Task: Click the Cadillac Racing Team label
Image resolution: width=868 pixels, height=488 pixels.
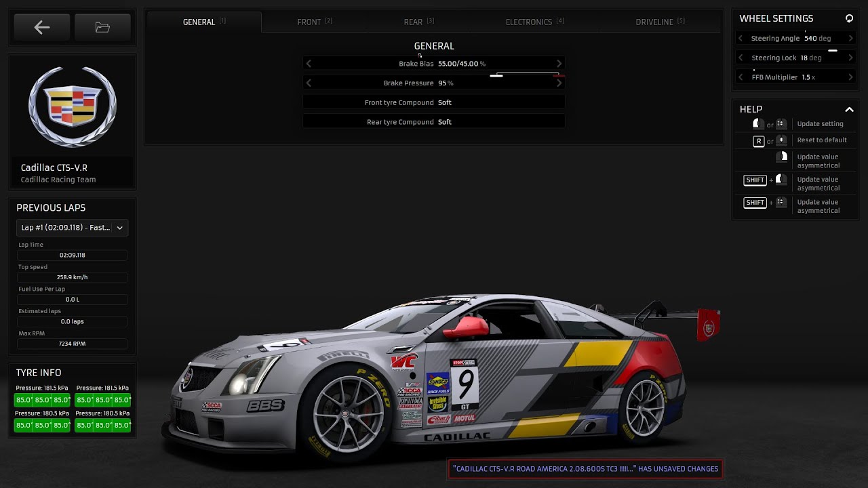Action: tap(58, 180)
